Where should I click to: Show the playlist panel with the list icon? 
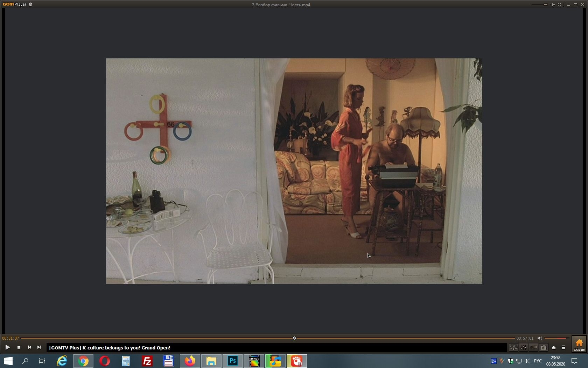pyautogui.click(x=563, y=347)
